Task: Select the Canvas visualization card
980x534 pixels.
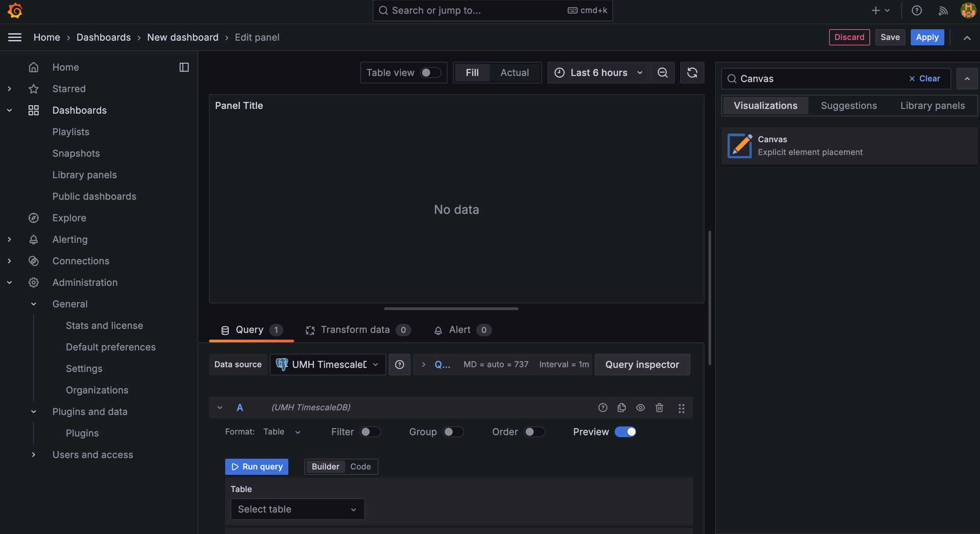Action: pyautogui.click(x=849, y=146)
